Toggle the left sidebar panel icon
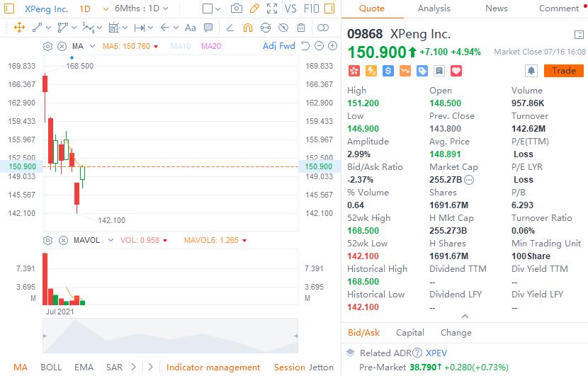This screenshot has width=588, height=376. click(x=9, y=8)
